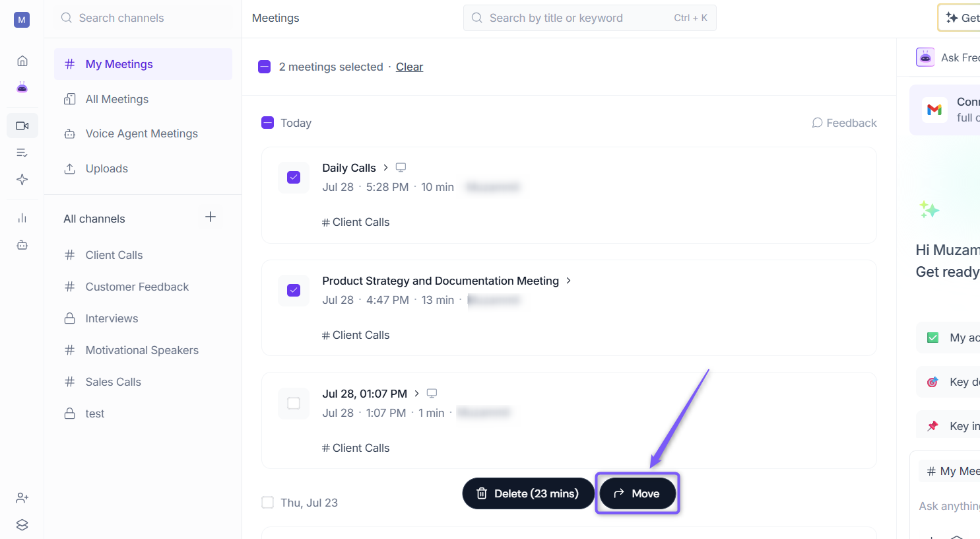The image size is (980, 539).
Task: Open the tasks list icon in rail
Action: click(22, 153)
